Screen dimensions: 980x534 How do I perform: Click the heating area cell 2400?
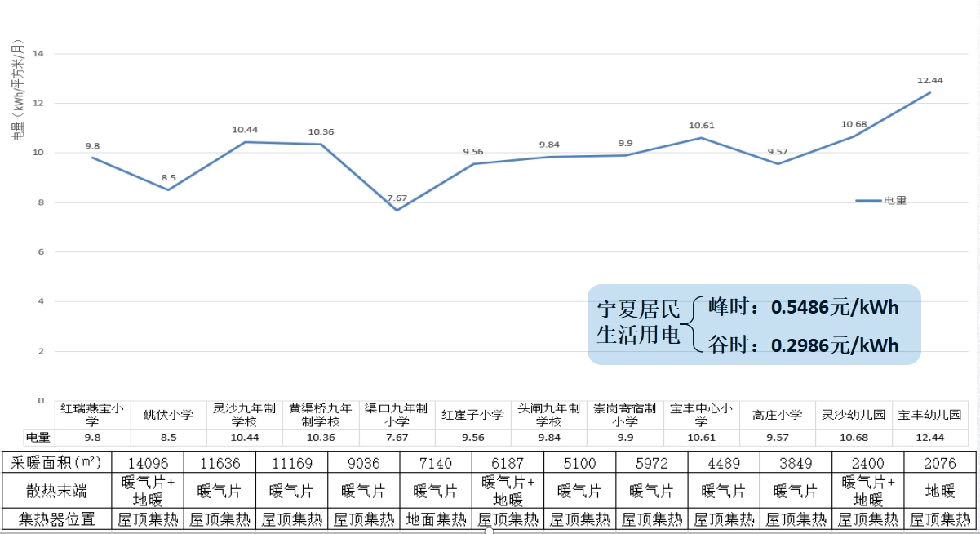tap(867, 462)
